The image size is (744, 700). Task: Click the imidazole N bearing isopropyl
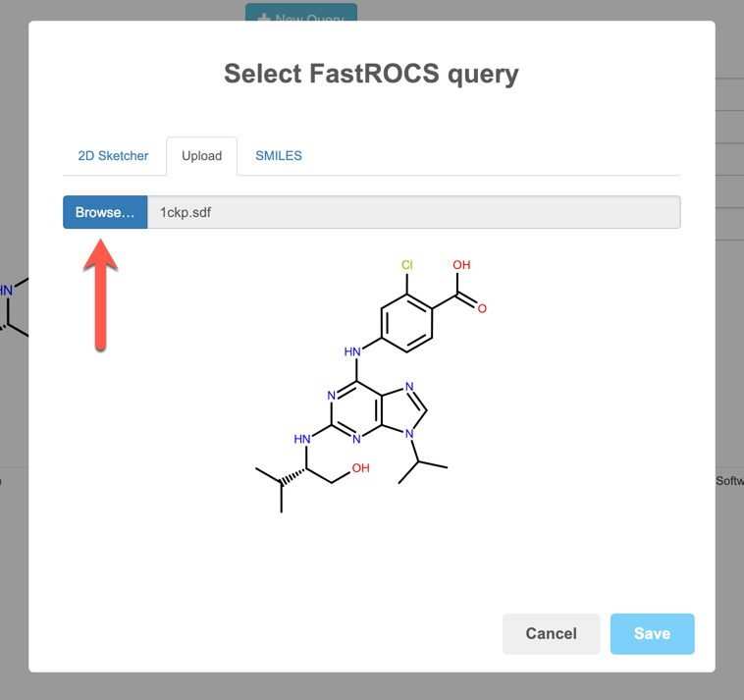click(409, 433)
